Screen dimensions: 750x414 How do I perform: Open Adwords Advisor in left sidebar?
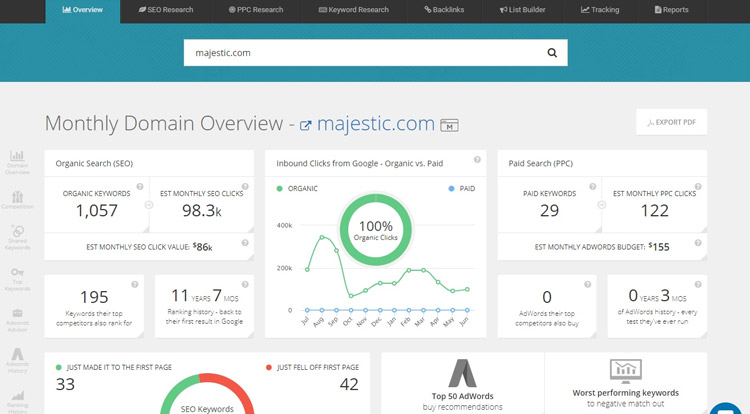point(17,320)
